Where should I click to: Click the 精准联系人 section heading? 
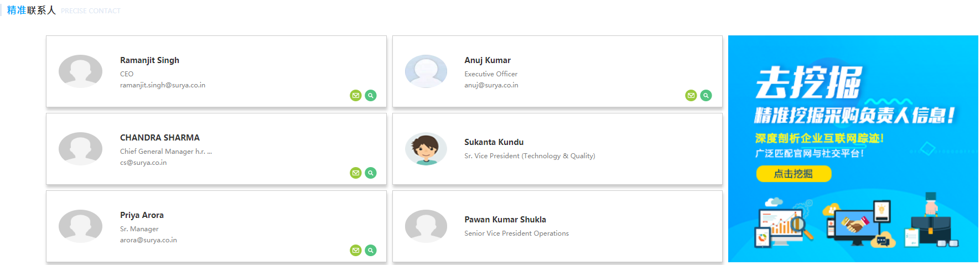click(32, 11)
